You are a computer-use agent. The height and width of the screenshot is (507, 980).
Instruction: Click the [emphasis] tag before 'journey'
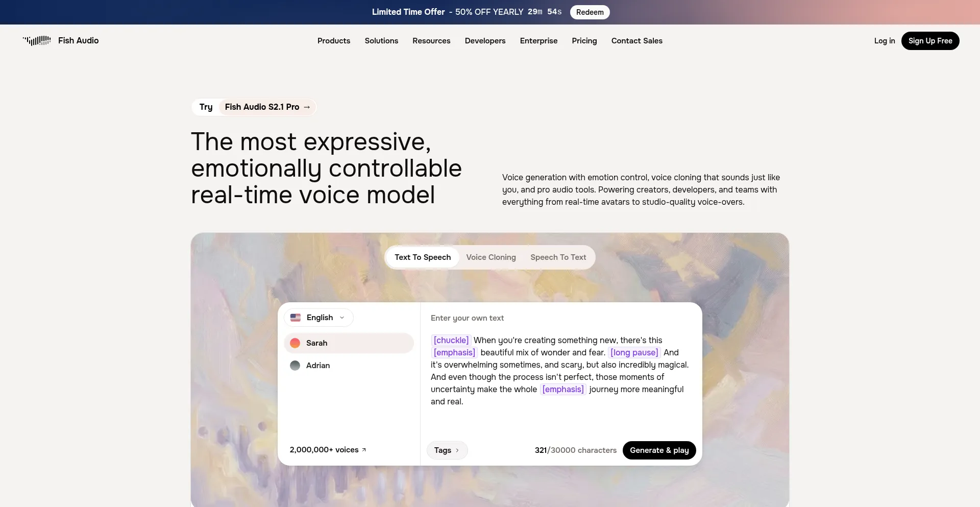point(563,390)
